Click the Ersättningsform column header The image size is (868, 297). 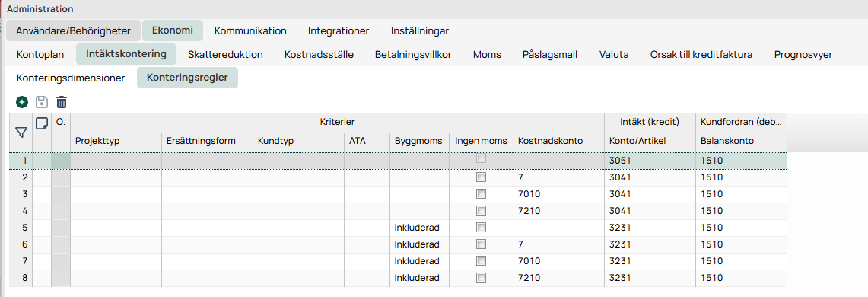point(208,142)
